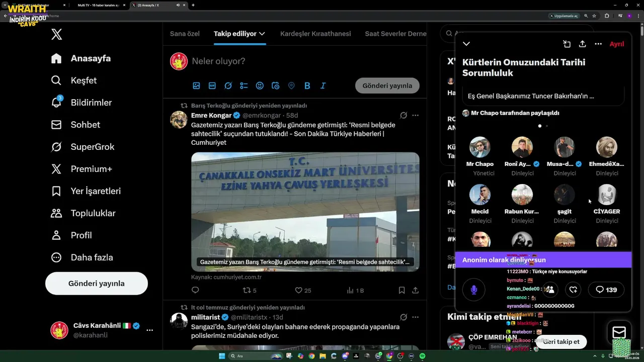Open emoji picker in composer
The width and height of the screenshot is (644, 362).
[260, 86]
